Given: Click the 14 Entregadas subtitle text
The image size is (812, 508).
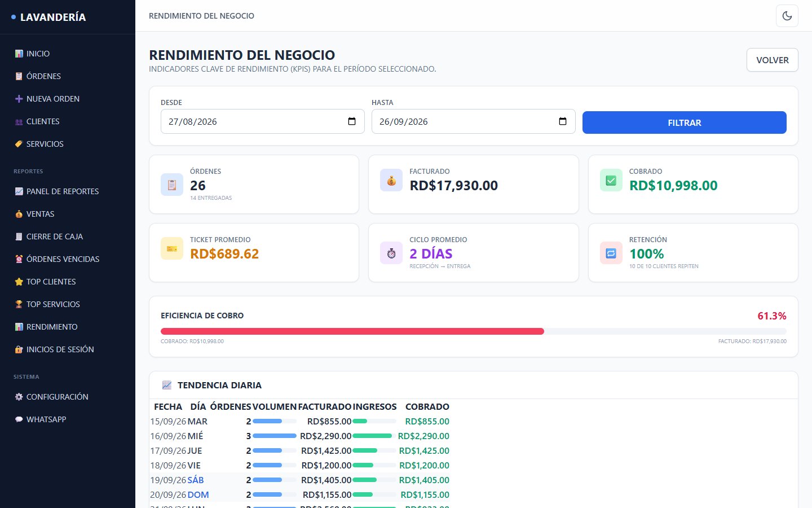Looking at the screenshot, I should (x=211, y=198).
